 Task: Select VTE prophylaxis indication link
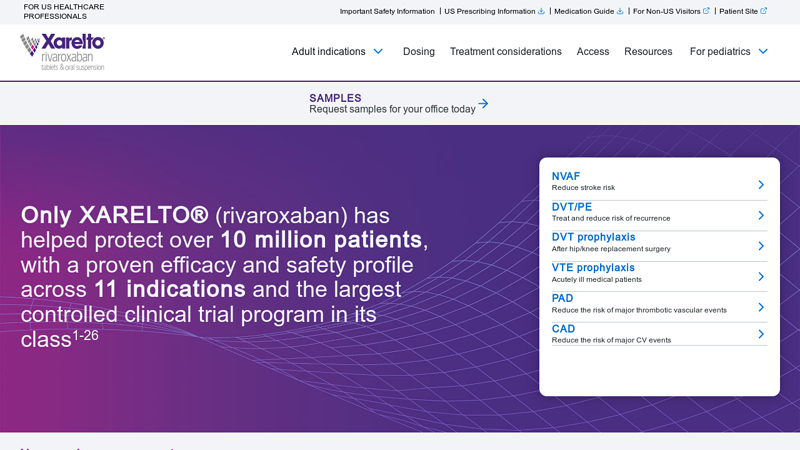pyautogui.click(x=593, y=268)
